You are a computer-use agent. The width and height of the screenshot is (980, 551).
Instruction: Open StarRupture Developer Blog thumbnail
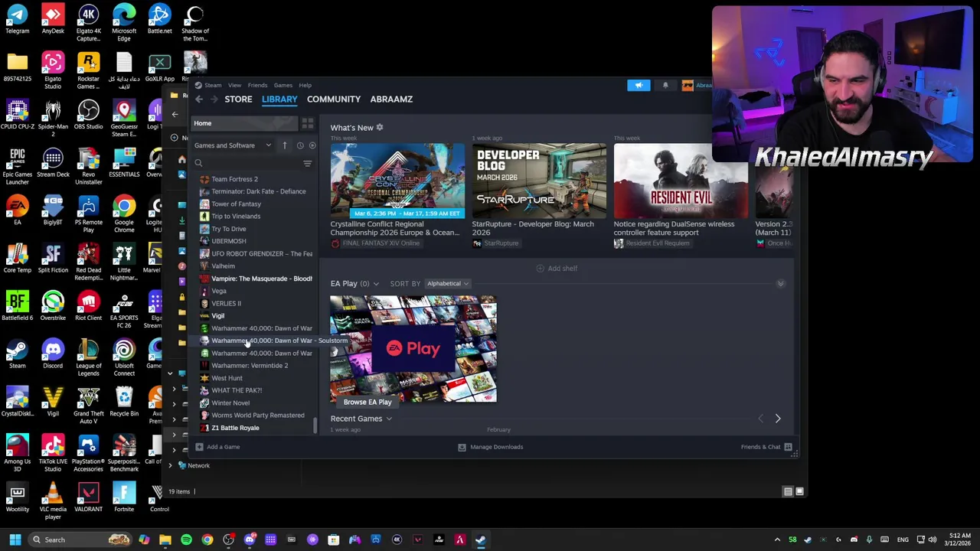(x=539, y=181)
